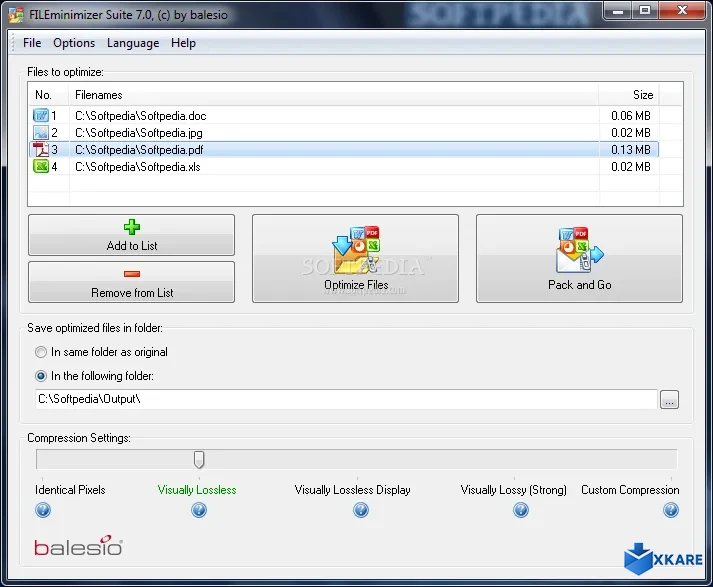Click the Add to List button
Viewport: 713px width, 587px height.
click(131, 235)
